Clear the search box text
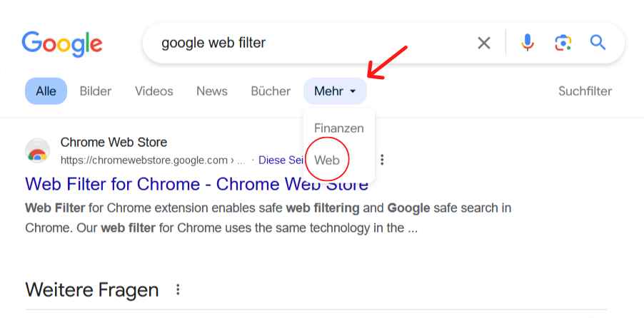Viewport: 644px width, 318px height. tap(484, 43)
